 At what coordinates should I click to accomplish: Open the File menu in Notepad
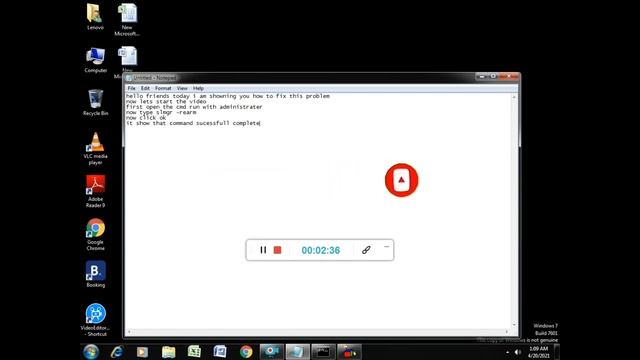click(131, 88)
